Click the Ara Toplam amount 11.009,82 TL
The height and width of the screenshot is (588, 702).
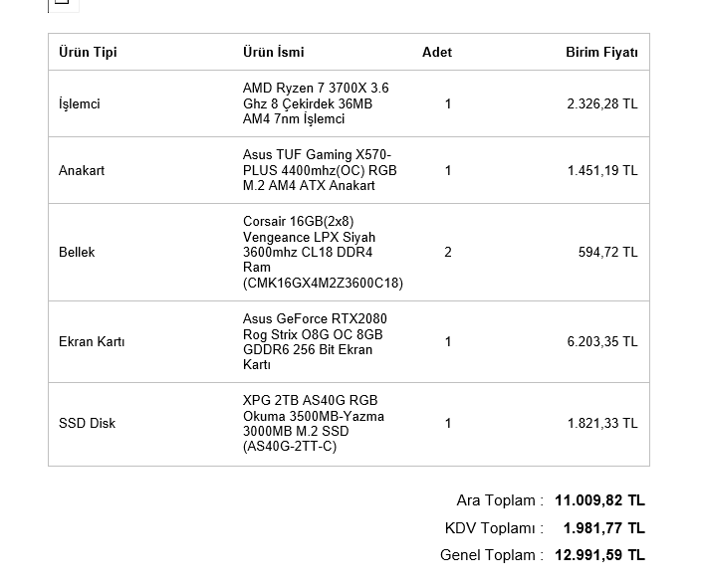coord(599,500)
